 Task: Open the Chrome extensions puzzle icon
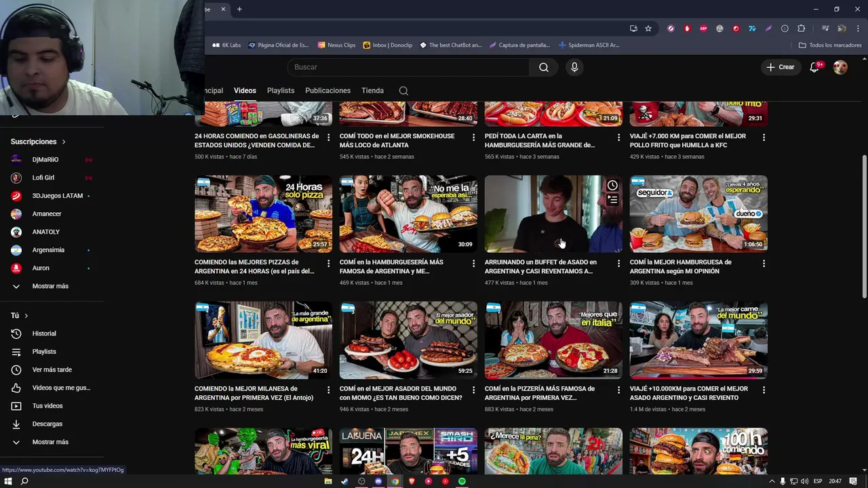802,28
